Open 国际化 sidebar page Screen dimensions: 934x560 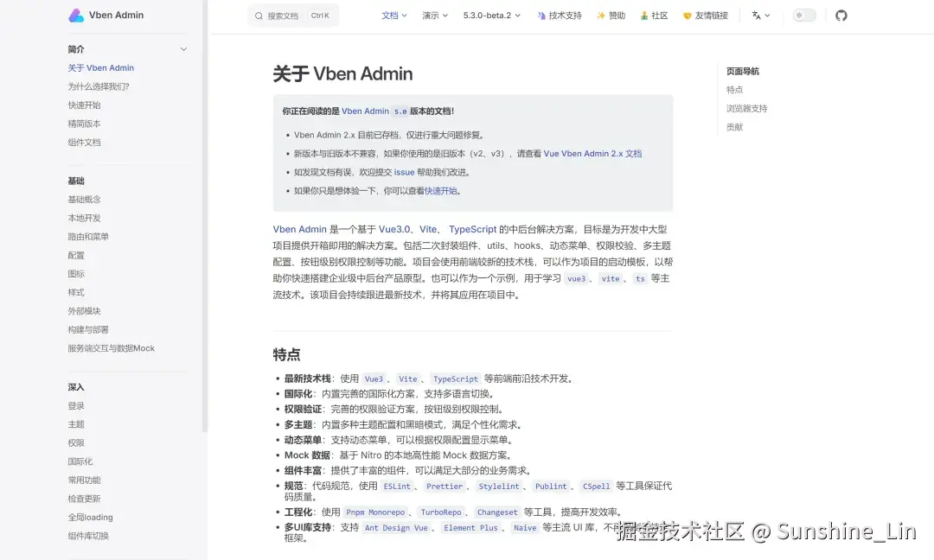80,461
